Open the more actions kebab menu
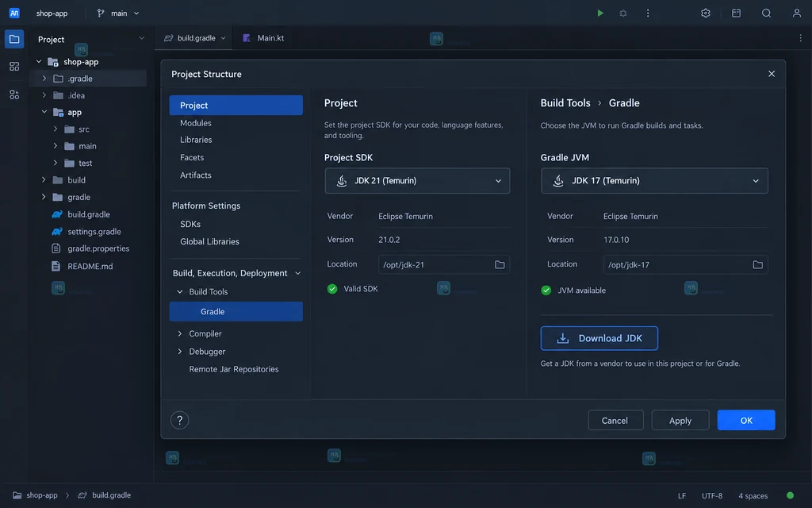Viewport: 812px width, 508px height. point(647,13)
